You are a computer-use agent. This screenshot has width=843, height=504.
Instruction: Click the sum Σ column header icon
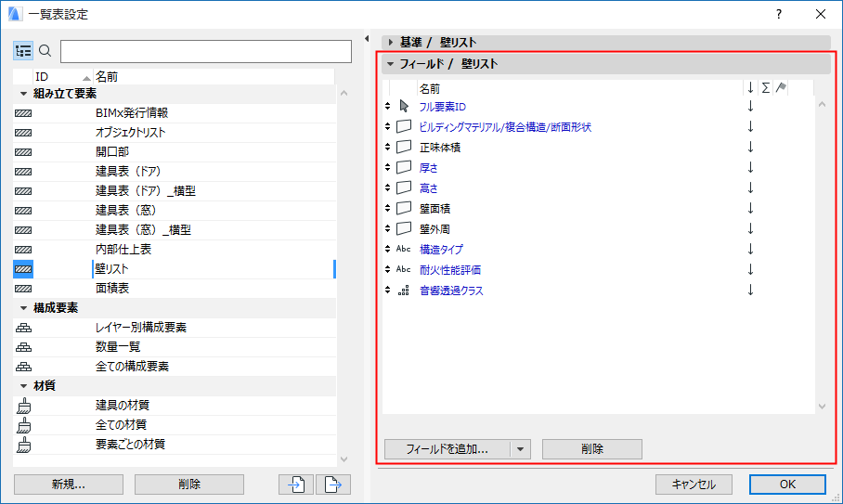pos(766,87)
